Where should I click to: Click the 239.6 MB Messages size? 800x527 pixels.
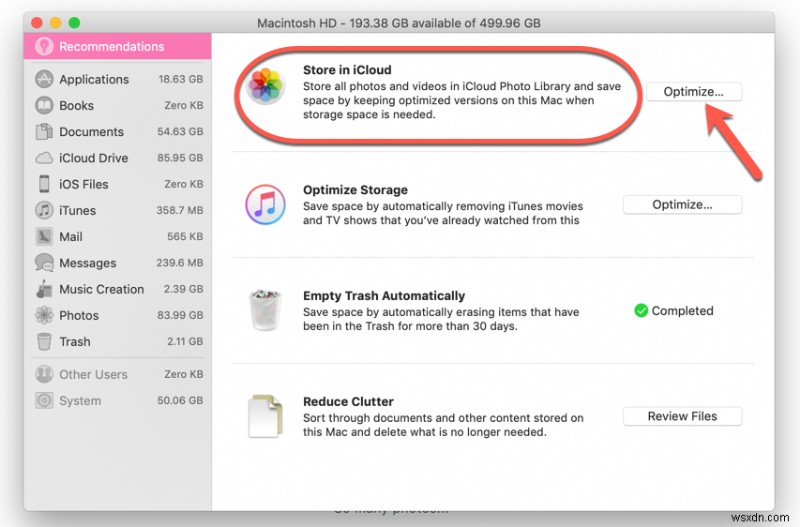(x=180, y=263)
